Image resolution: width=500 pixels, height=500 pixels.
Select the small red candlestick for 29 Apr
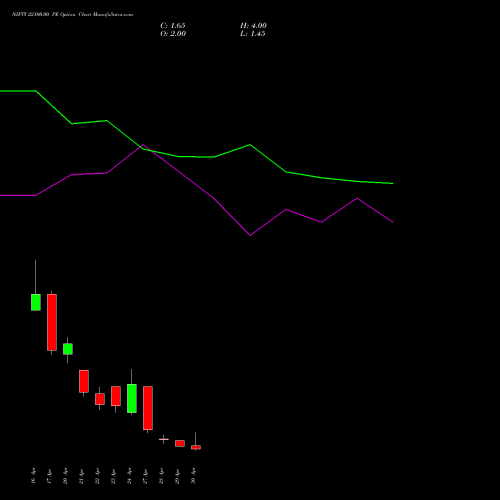pyautogui.click(x=180, y=443)
